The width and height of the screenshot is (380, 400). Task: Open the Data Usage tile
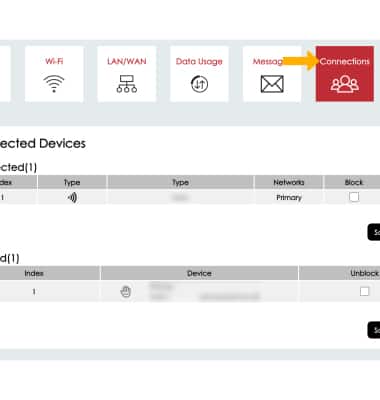199,74
